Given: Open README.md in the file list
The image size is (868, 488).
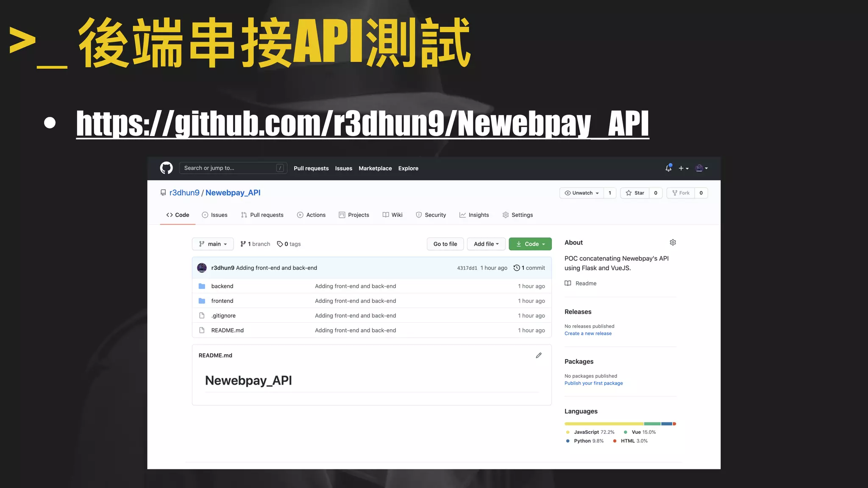Looking at the screenshot, I should [x=228, y=330].
